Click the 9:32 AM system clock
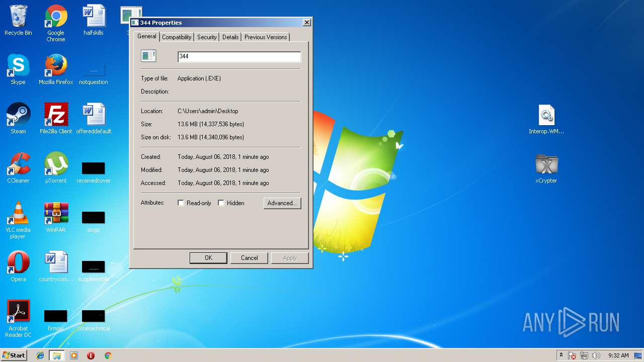This screenshot has height=362, width=644. coord(618,355)
